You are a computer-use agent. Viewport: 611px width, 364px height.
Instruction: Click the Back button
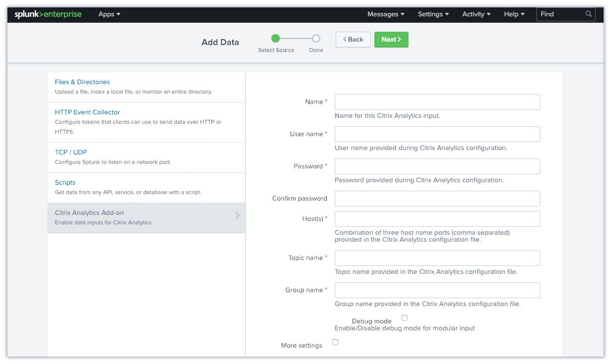[353, 40]
